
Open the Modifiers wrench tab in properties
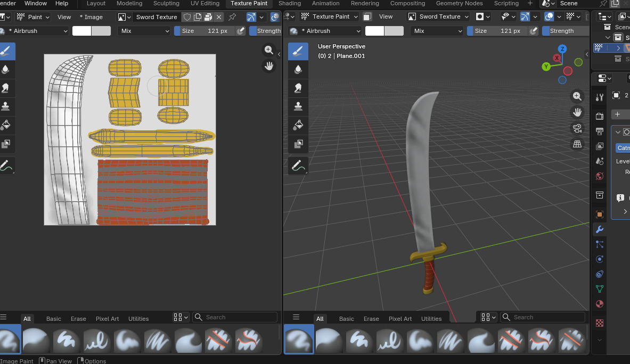tap(600, 229)
